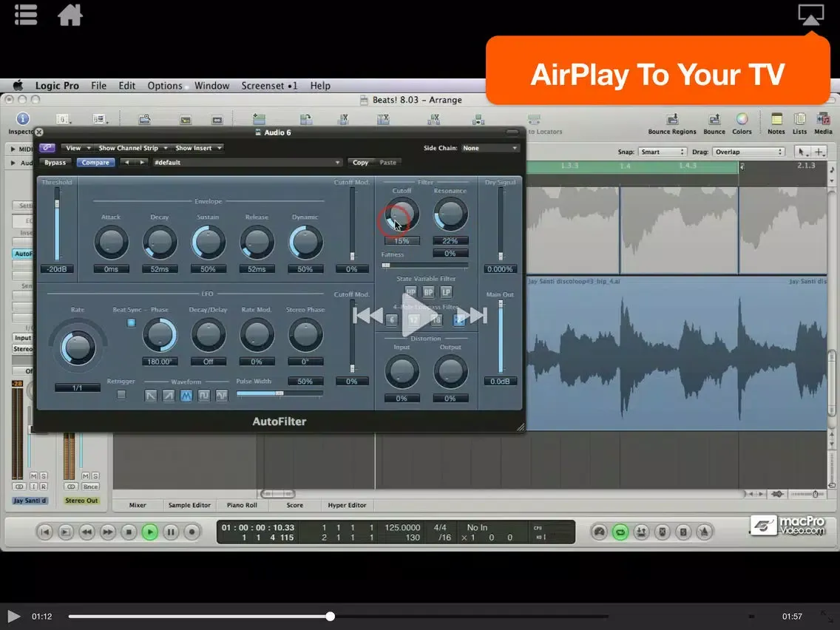Enable the Retrigger checkbox

tap(121, 395)
